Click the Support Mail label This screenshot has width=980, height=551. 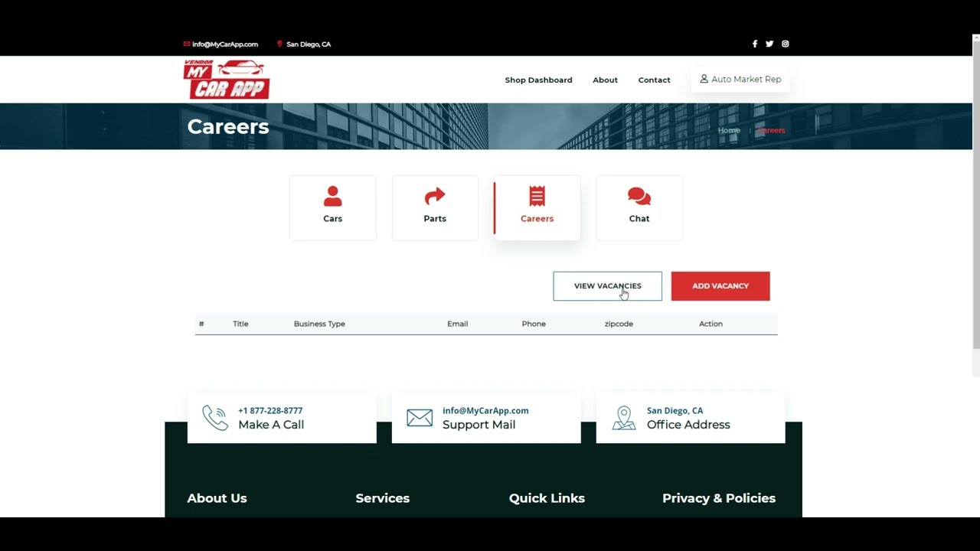pyautogui.click(x=479, y=425)
